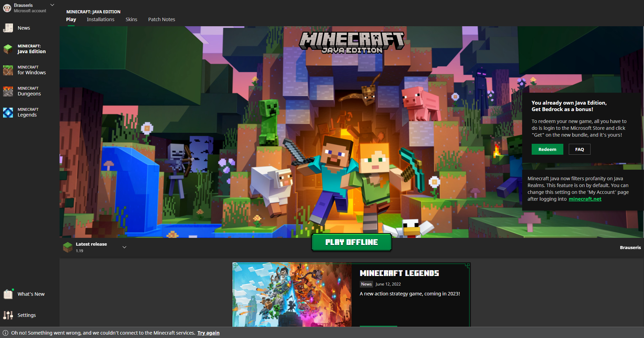
Task: Open the FAQ button
Action: pyautogui.click(x=579, y=149)
